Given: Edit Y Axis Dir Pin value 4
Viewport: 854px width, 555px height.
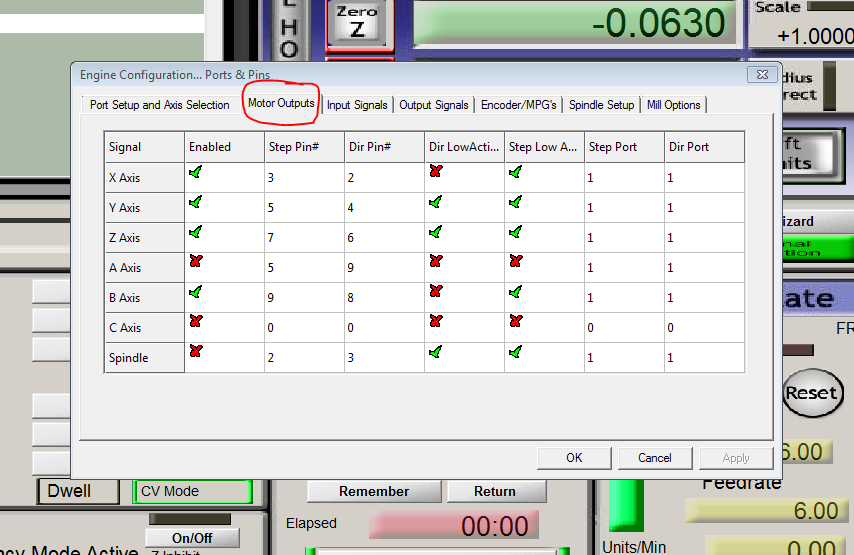Looking at the screenshot, I should point(385,208).
